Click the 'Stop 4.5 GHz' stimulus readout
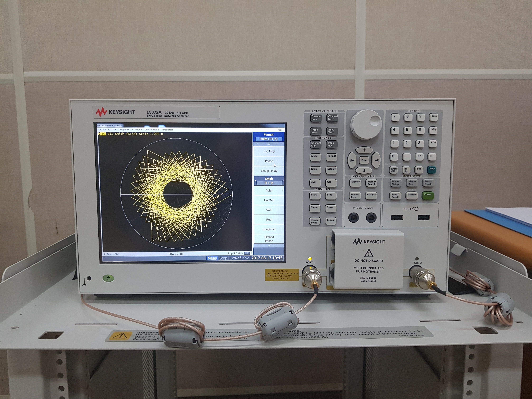This screenshot has height=399, width=532. click(x=235, y=253)
